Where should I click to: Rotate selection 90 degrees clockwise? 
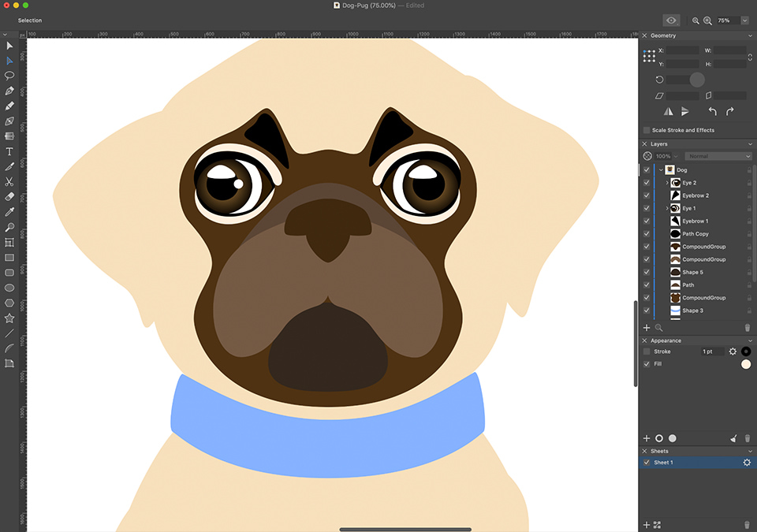pos(730,111)
